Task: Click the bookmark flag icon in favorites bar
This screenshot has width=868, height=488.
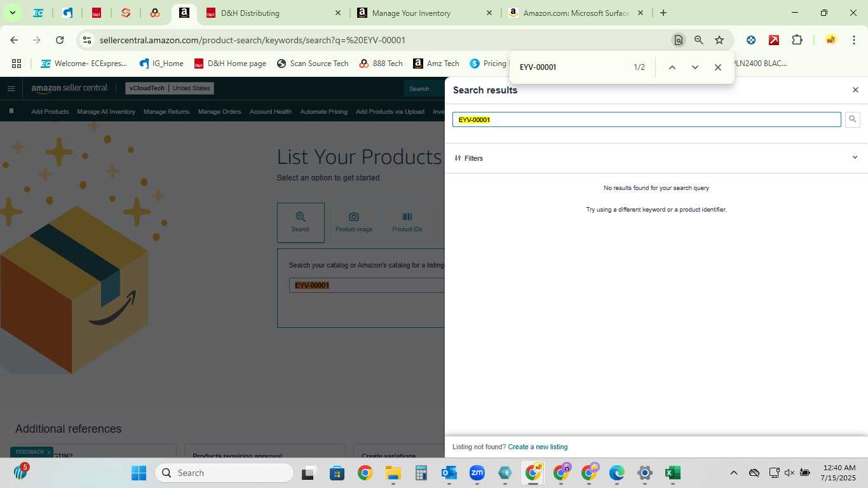Action: [x=11, y=111]
